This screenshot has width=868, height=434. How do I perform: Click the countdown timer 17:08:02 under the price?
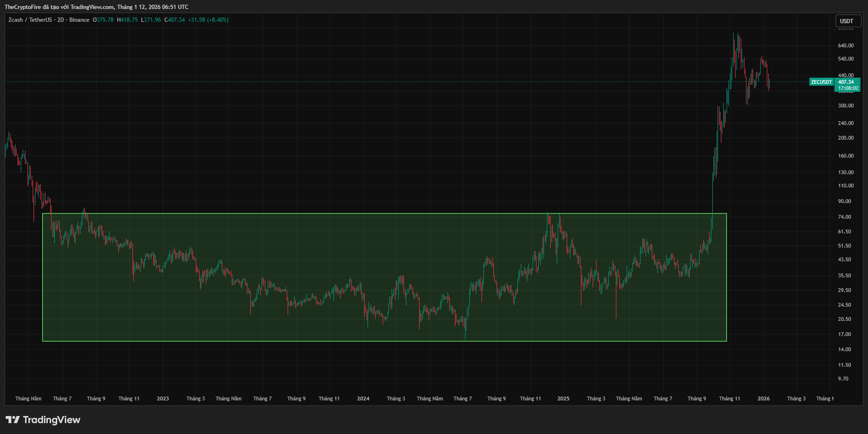click(846, 88)
